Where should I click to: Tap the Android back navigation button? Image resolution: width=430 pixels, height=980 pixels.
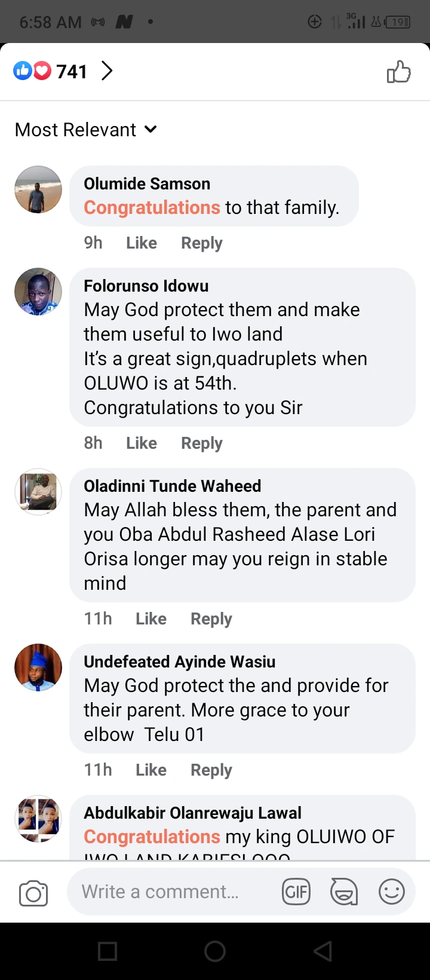(x=322, y=951)
